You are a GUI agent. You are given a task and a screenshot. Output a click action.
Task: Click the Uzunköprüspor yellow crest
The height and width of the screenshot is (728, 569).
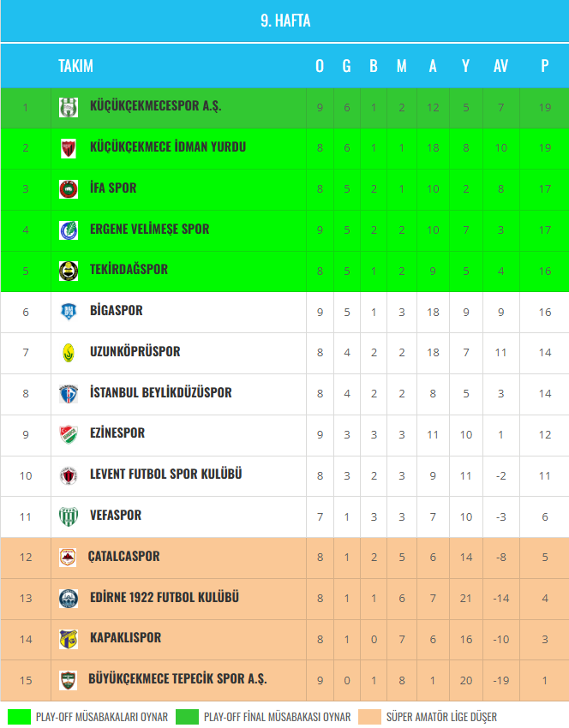(69, 352)
